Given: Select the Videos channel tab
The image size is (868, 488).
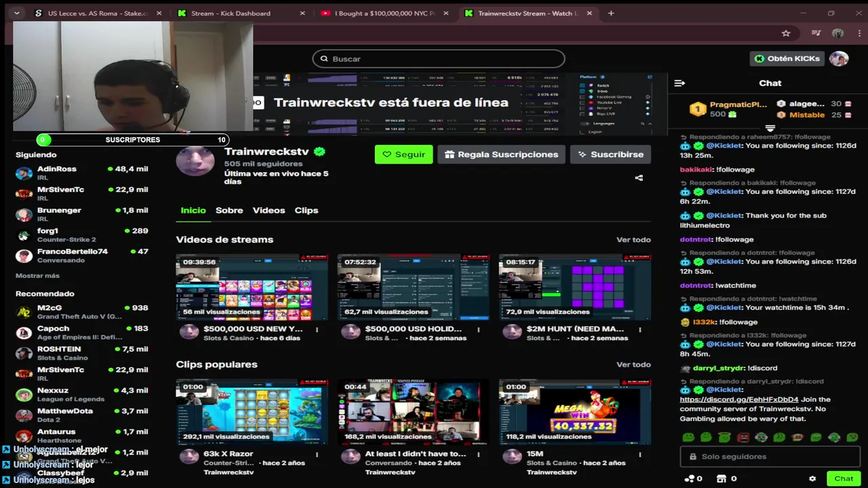Looking at the screenshot, I should (x=269, y=210).
